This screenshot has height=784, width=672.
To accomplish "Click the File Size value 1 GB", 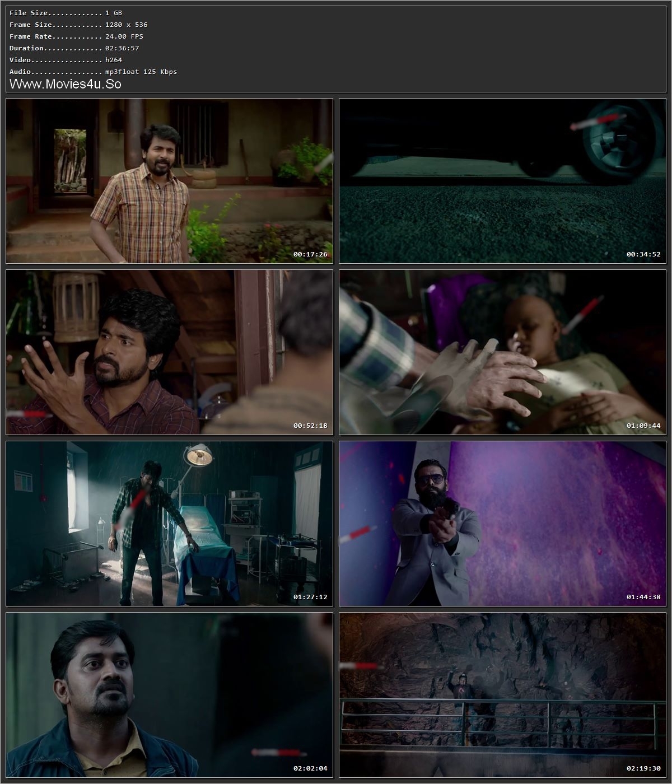I will tap(114, 12).
